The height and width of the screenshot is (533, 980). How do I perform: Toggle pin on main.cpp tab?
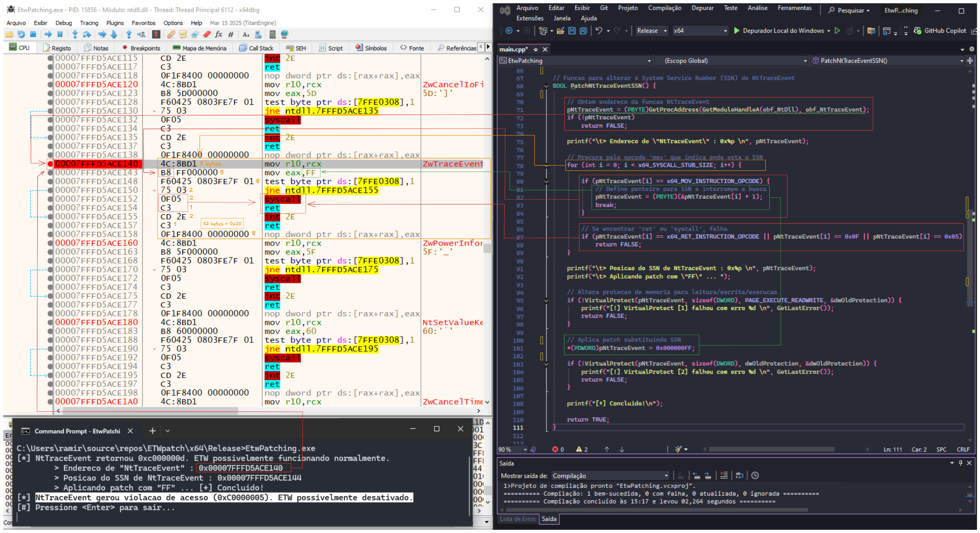[535, 50]
